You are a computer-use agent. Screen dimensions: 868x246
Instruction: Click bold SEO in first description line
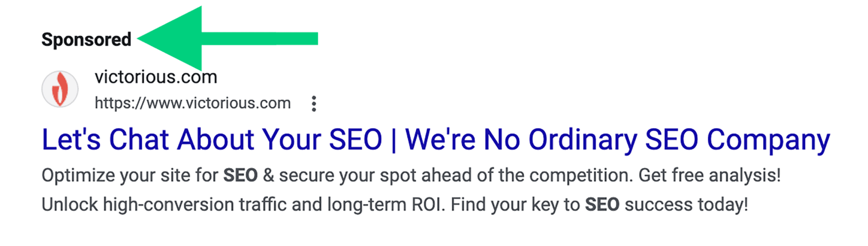coord(241,175)
